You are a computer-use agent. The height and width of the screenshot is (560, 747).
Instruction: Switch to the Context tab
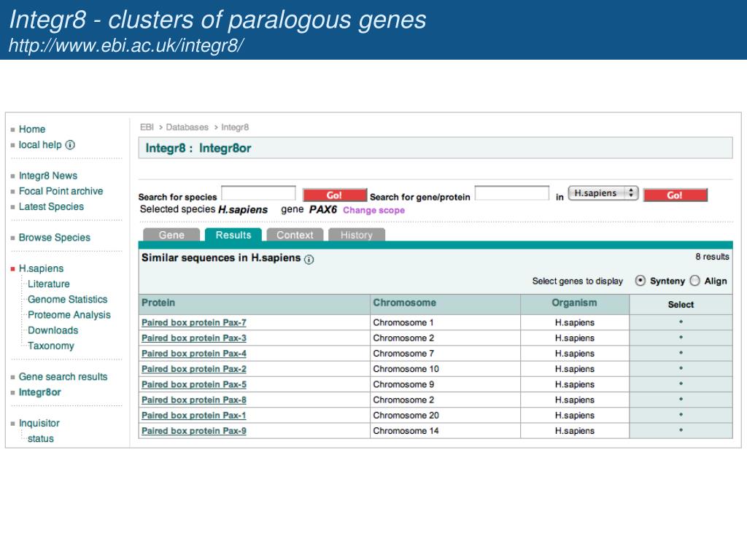[295, 235]
